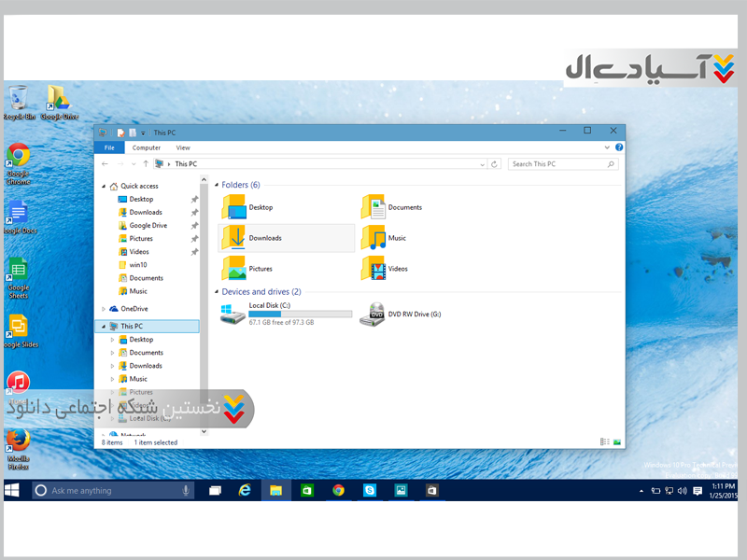The image size is (747, 560).
Task: Click the Up arrow navigation button
Action: (146, 164)
